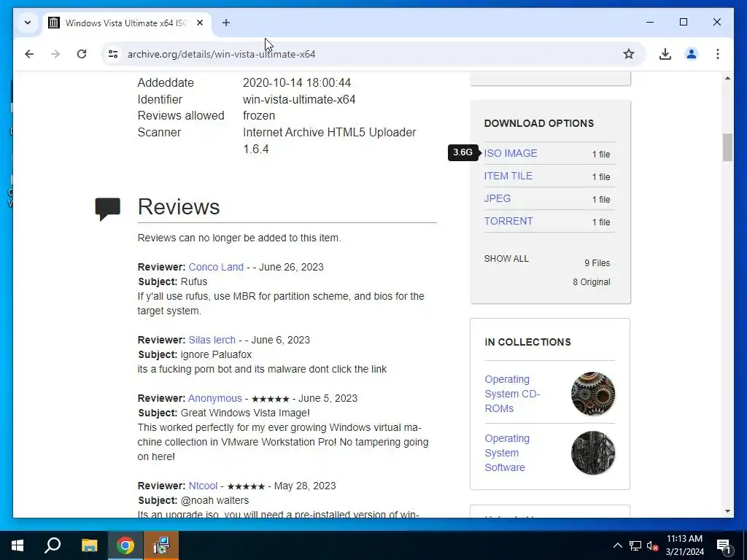Click the 'frozen' reviews allowed value
This screenshot has height=560, width=747.
[259, 116]
